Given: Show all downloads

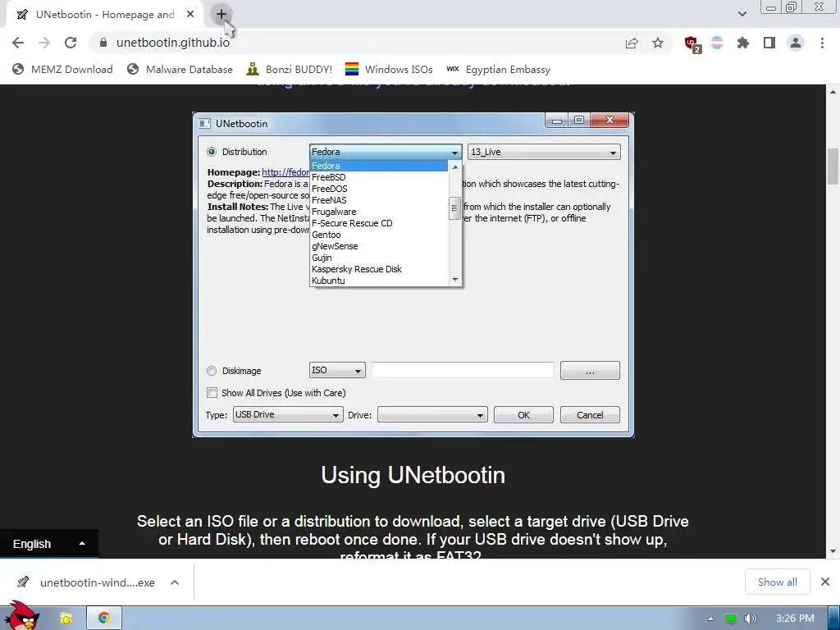Looking at the screenshot, I should tap(778, 582).
